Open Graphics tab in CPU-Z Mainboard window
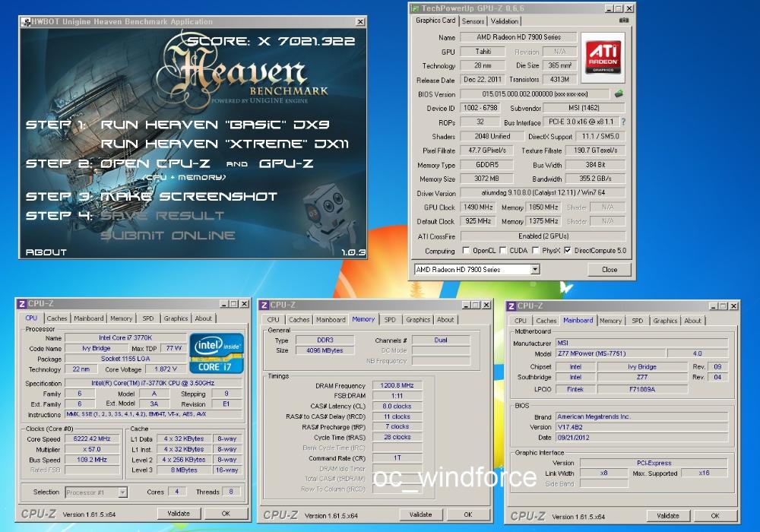 tap(665, 321)
